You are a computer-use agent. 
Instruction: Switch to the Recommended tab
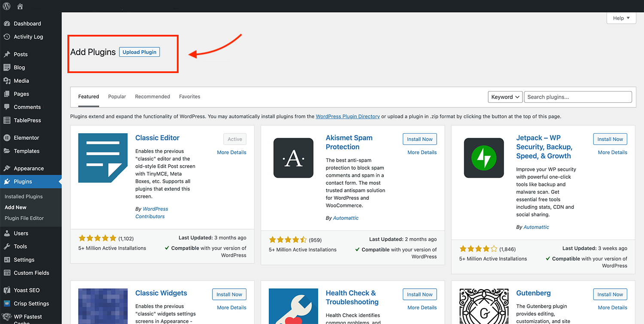pyautogui.click(x=152, y=97)
